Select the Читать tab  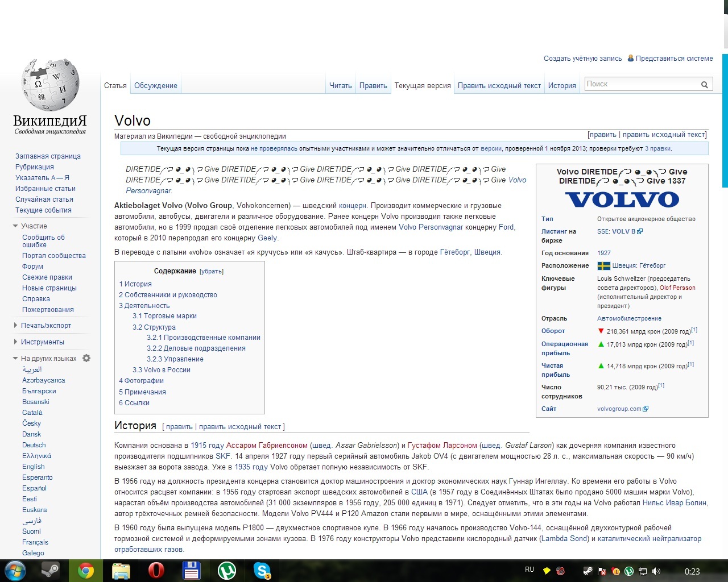(341, 86)
